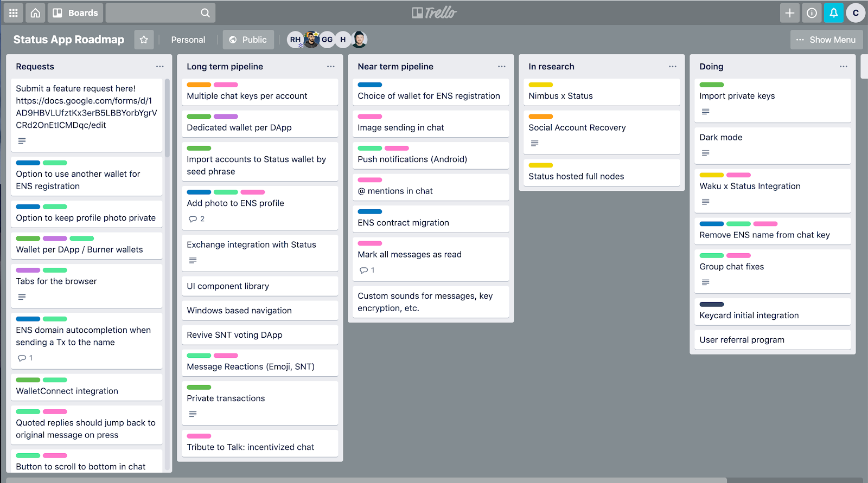Open the apps grid icon
Screen dimensions: 868x483
click(x=13, y=12)
